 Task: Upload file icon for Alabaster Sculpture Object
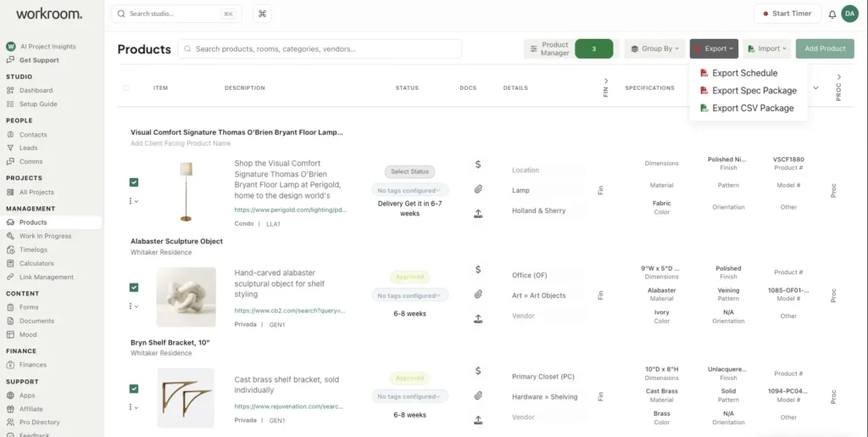pos(478,318)
